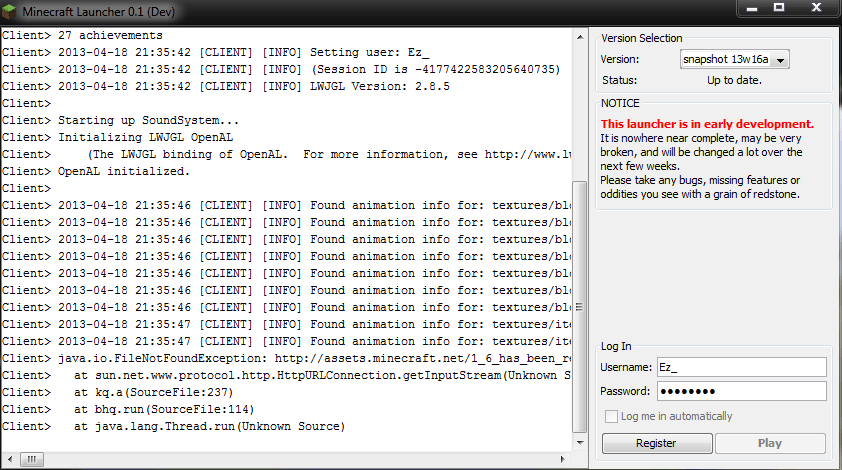
Task: Click the FileNotFoundException log line
Action: (x=286, y=358)
